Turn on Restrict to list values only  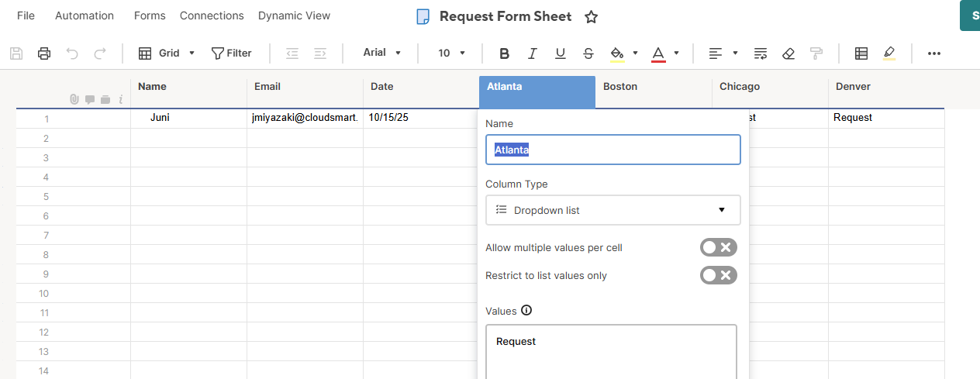718,275
